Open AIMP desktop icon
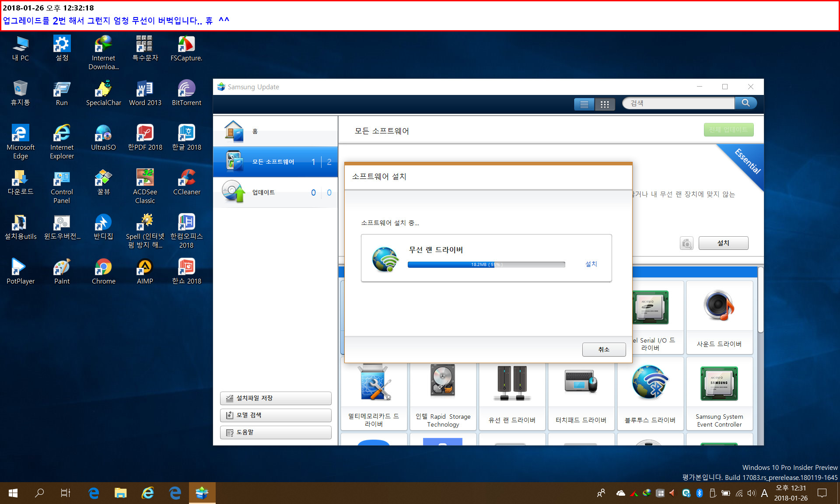This screenshot has width=840, height=504. 145,272
